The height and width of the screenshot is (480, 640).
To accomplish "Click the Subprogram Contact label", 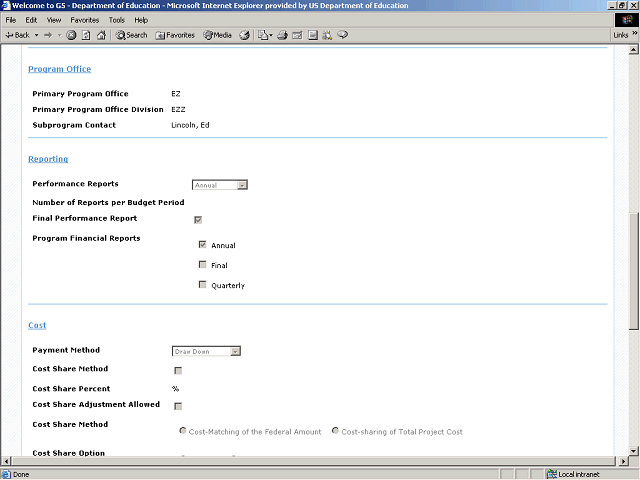I will (x=74, y=125).
